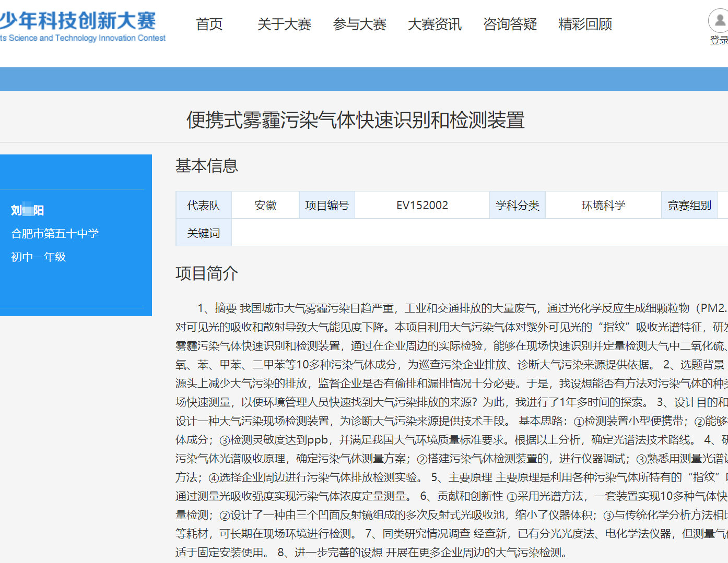Click the project number EV152002

(x=422, y=205)
